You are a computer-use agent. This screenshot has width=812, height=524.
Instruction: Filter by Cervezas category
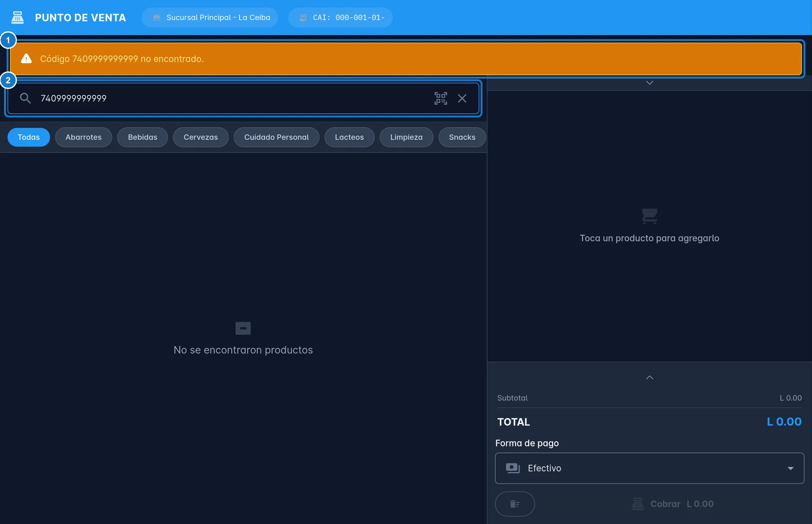coord(201,137)
